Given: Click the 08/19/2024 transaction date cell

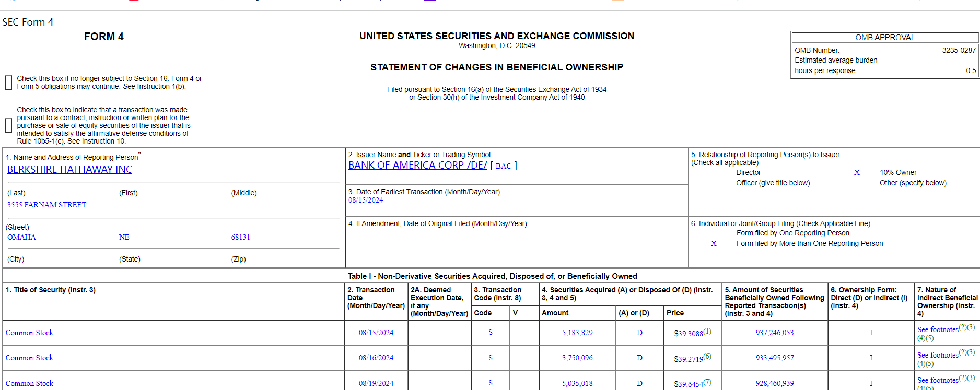Looking at the screenshot, I should pyautogui.click(x=376, y=383).
